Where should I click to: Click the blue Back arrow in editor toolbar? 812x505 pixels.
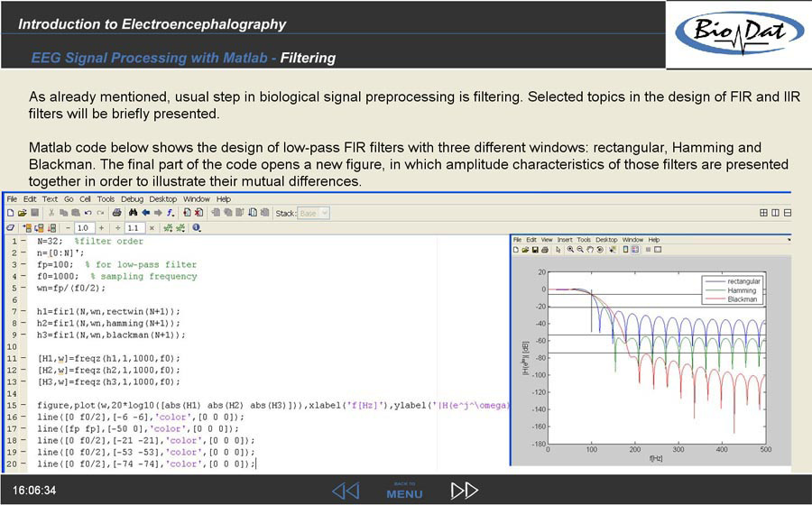coord(146,213)
